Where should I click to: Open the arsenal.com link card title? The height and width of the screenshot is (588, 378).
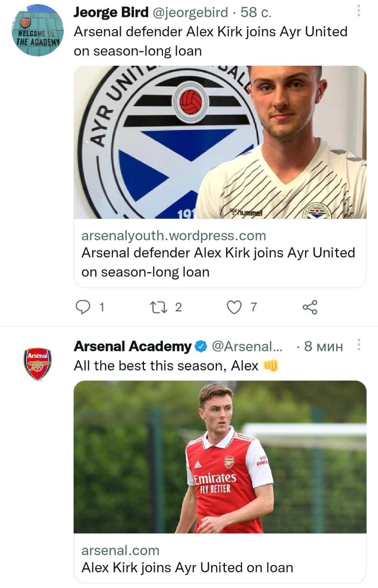[x=187, y=567]
